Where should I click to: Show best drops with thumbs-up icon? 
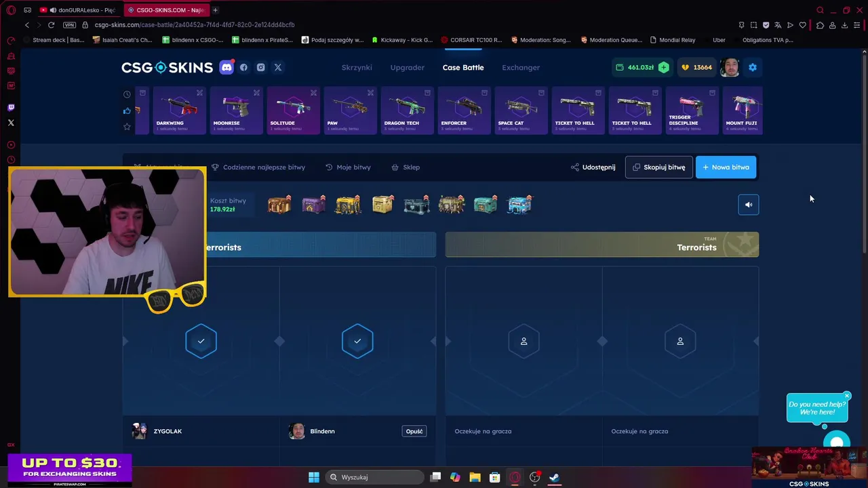pos(127,110)
